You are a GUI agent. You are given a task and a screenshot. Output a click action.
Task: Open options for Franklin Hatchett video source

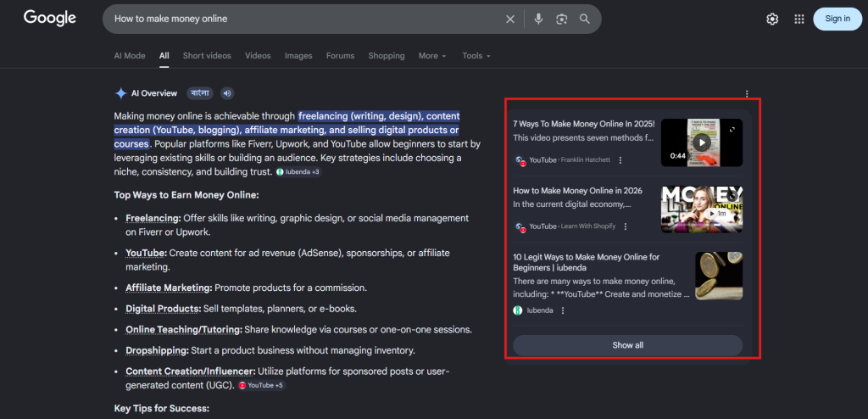(x=620, y=160)
